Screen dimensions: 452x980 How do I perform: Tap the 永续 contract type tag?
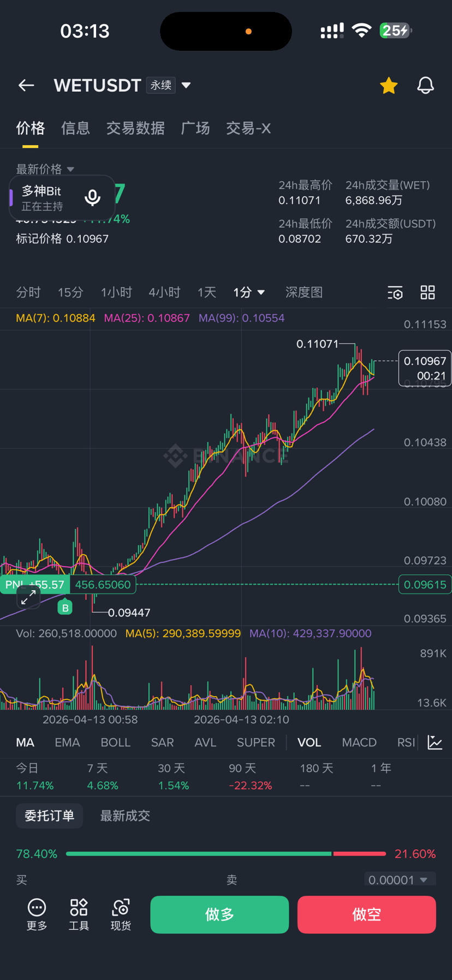point(161,85)
